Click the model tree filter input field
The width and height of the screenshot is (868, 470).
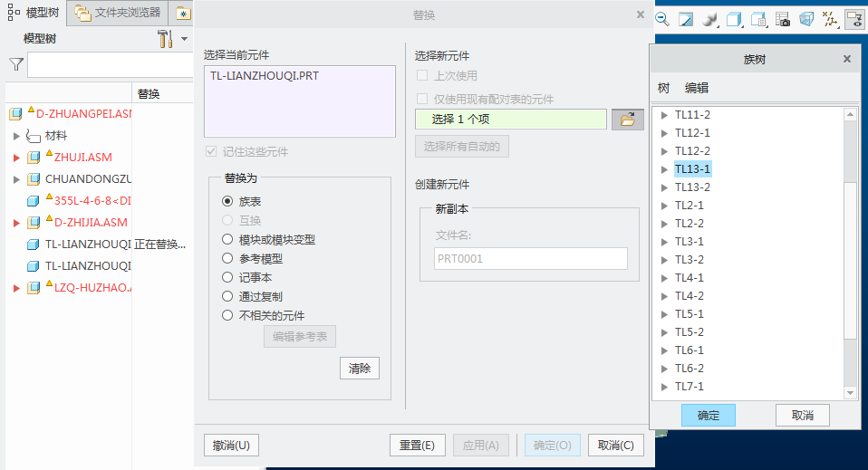111,65
